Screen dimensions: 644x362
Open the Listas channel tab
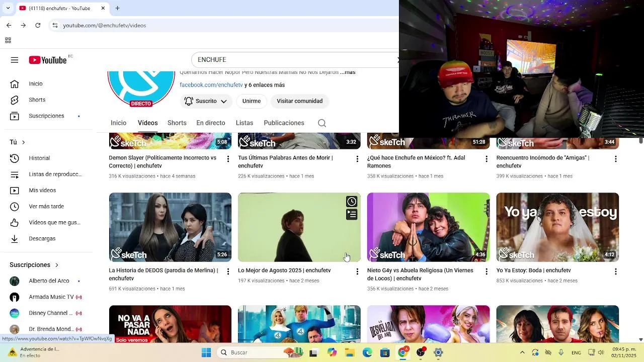tap(245, 123)
